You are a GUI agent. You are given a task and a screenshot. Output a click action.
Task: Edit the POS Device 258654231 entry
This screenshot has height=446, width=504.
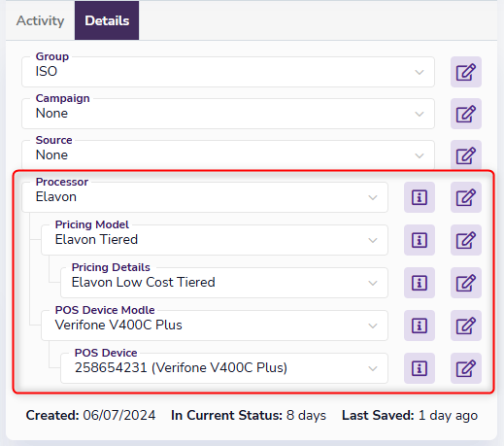(x=466, y=368)
